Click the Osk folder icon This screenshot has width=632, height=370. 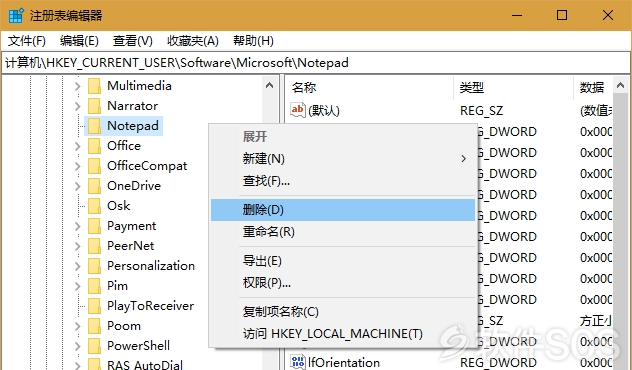[x=94, y=206]
